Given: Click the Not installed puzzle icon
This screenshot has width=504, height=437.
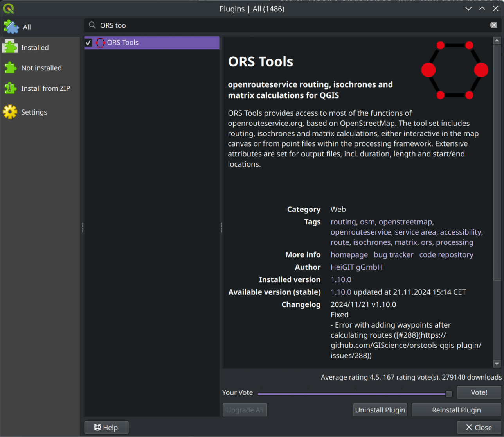Looking at the screenshot, I should pos(10,68).
